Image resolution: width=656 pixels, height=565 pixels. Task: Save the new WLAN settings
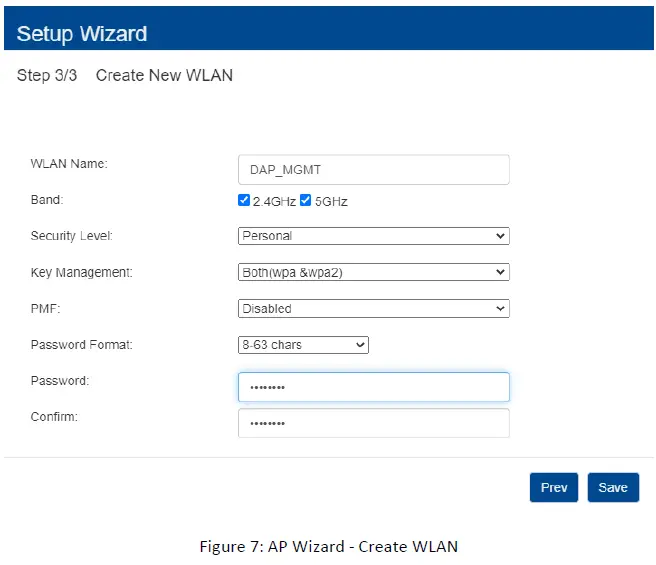[x=612, y=487]
